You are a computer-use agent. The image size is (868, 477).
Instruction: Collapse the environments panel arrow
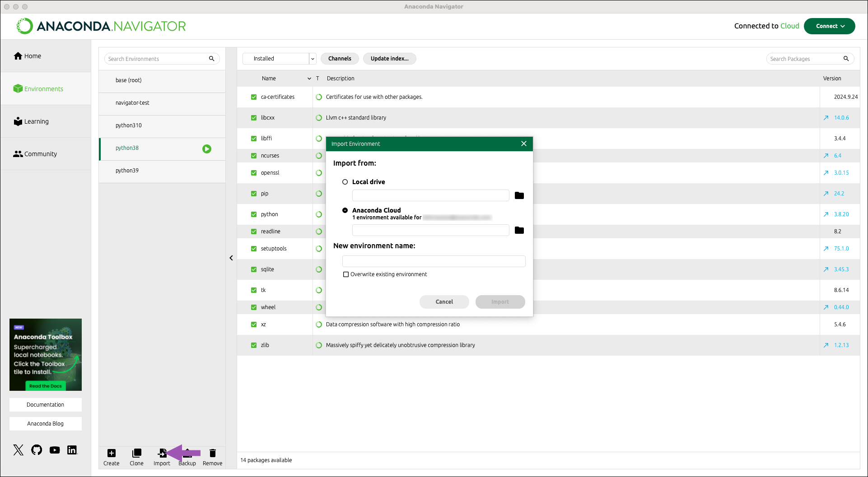[231, 258]
